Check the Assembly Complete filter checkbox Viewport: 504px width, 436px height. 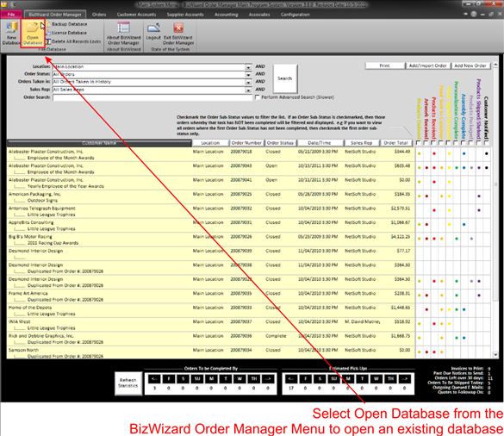tap(464, 143)
